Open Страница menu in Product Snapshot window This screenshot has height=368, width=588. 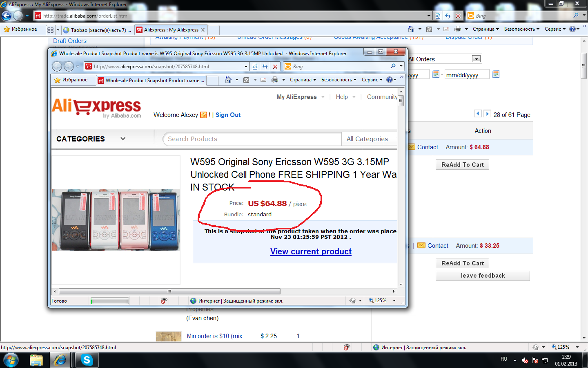point(303,80)
